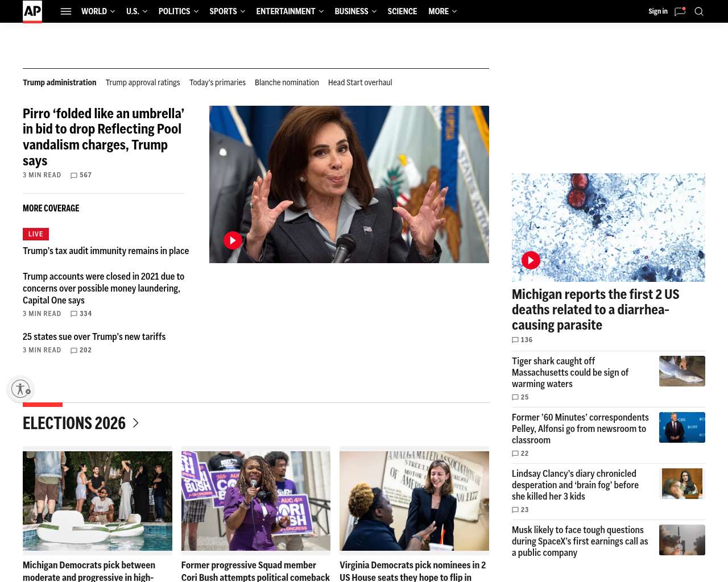Open comments on tariffs story (202)
728x582 pixels.
(81, 350)
